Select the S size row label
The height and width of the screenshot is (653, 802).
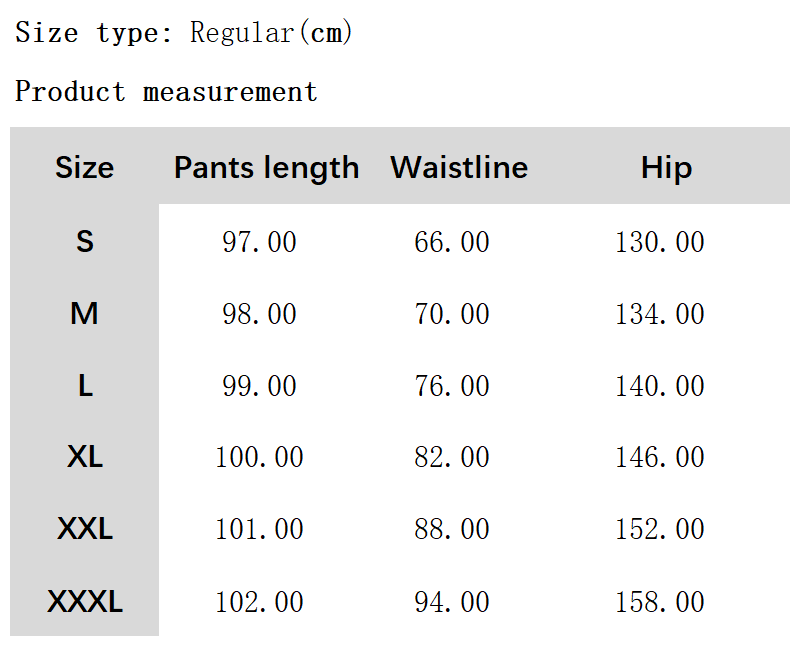click(85, 241)
